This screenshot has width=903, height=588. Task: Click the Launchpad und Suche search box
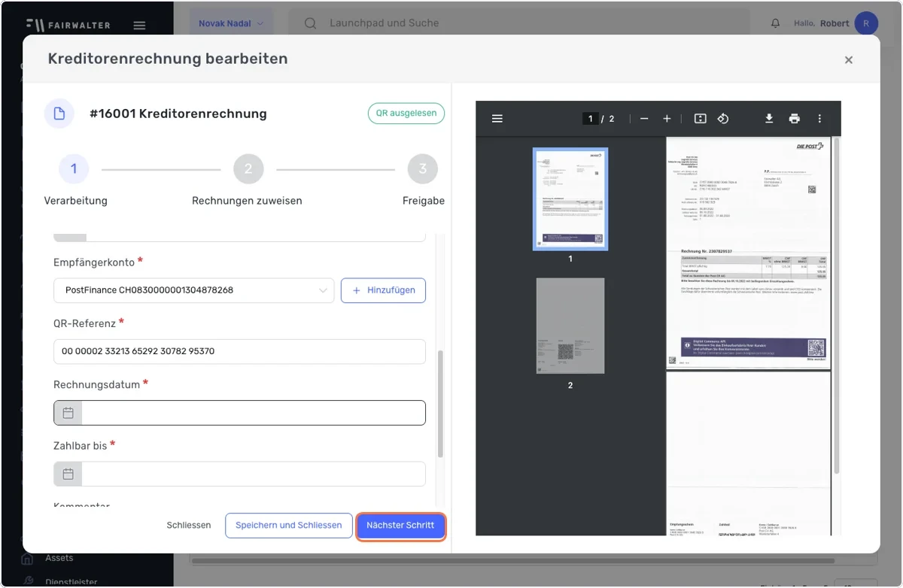coord(519,23)
